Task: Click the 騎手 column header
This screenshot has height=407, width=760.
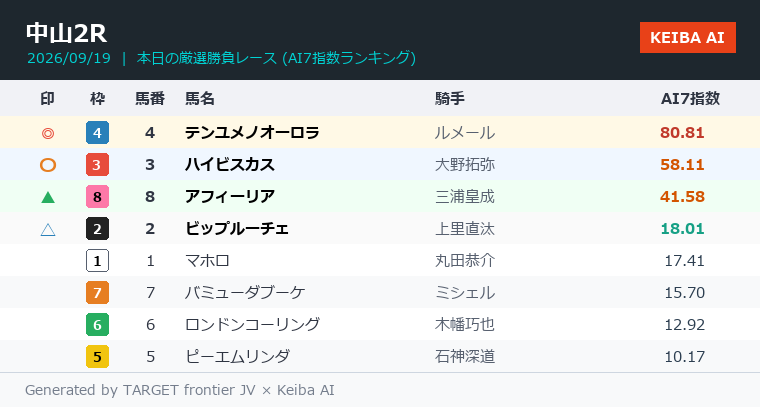Action: (450, 99)
